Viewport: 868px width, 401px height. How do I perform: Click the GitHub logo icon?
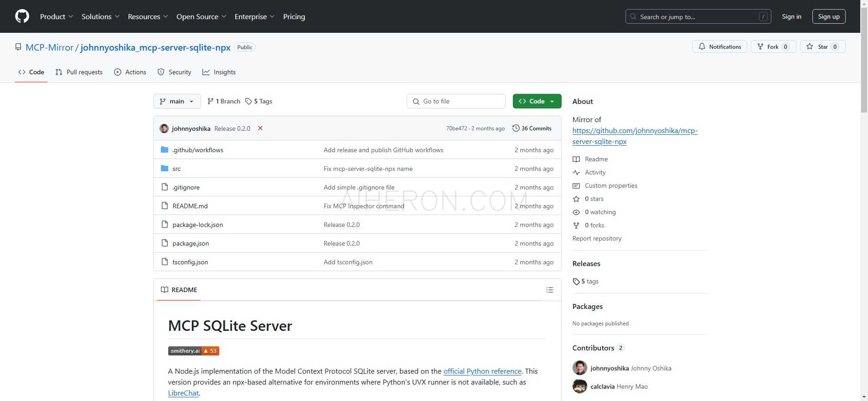tap(22, 16)
